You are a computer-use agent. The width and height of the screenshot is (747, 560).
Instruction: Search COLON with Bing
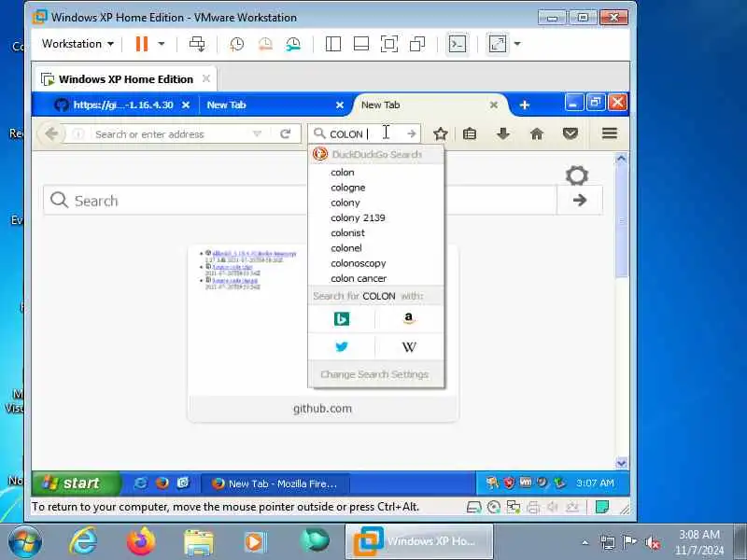pyautogui.click(x=342, y=318)
